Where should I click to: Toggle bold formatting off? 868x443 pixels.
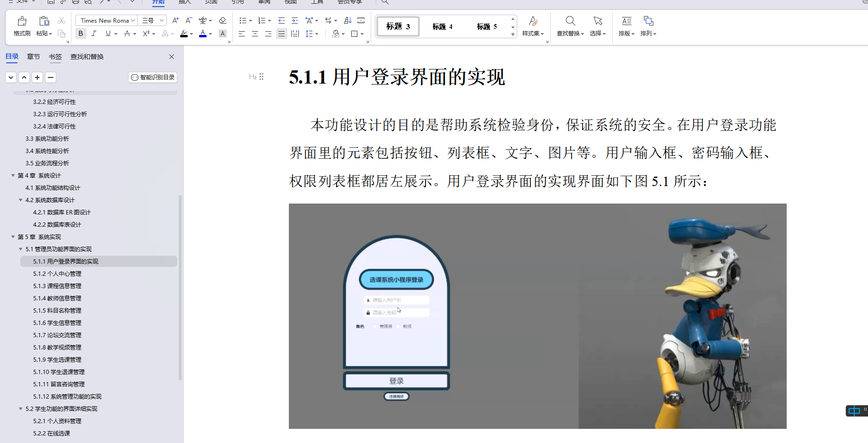[80, 34]
